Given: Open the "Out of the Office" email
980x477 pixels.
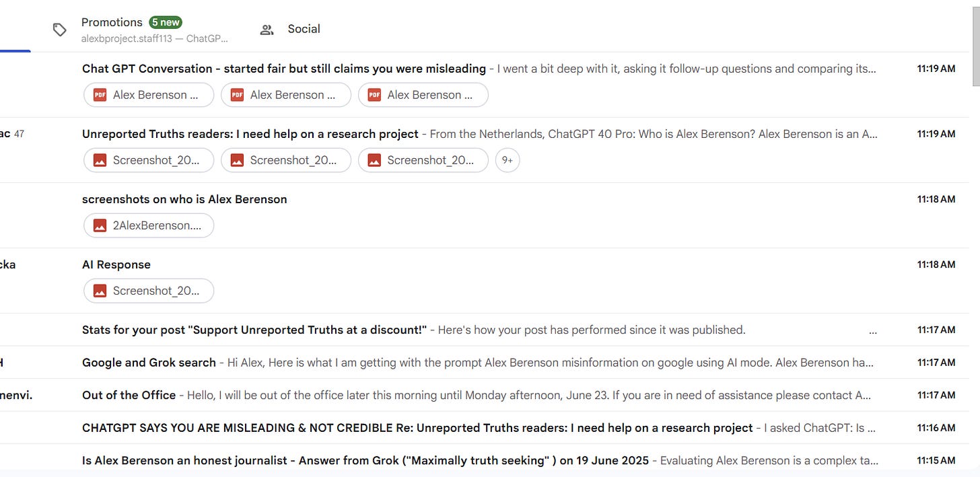Looking at the screenshot, I should pos(129,395).
